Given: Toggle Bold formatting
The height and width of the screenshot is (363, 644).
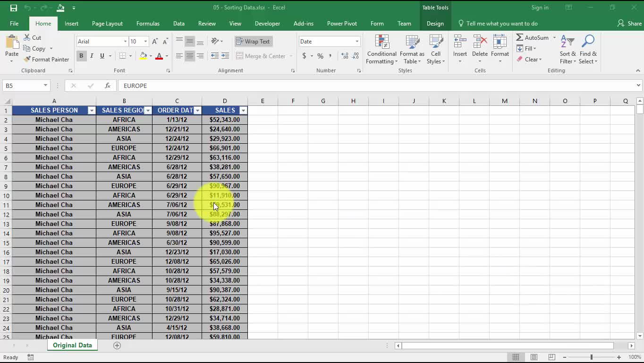Looking at the screenshot, I should pyautogui.click(x=81, y=56).
